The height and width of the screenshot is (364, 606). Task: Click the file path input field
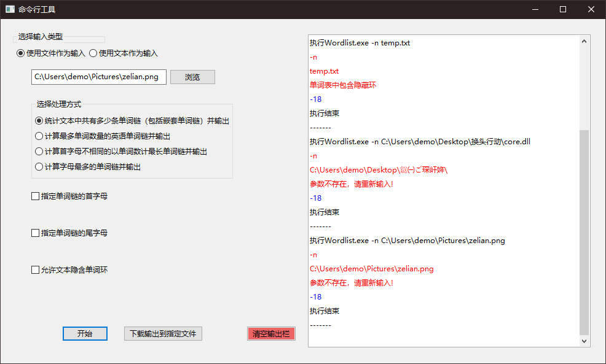pos(98,77)
